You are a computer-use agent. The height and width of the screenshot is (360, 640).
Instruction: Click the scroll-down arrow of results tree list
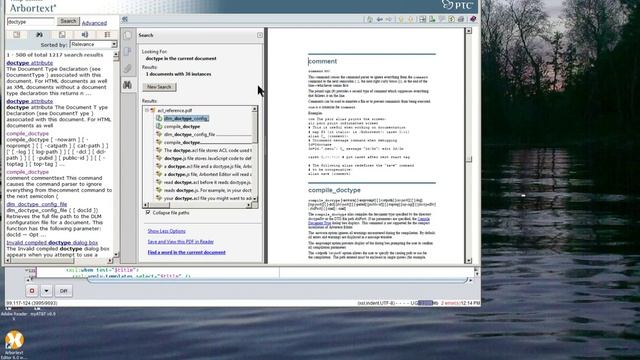pos(255,199)
